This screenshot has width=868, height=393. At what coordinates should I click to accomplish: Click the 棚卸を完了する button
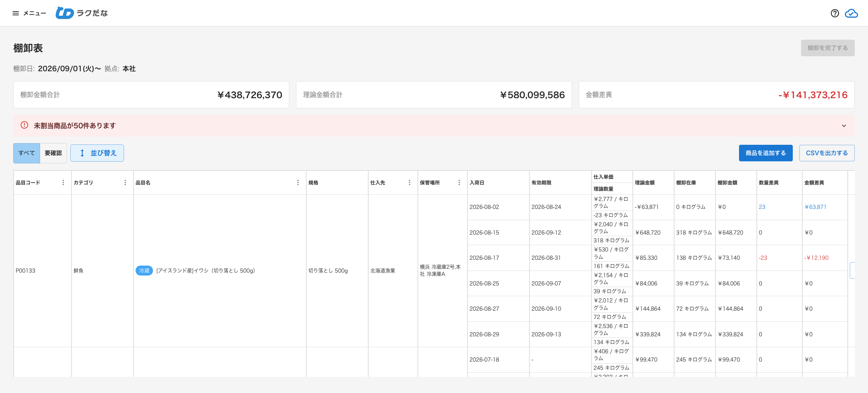coord(827,48)
